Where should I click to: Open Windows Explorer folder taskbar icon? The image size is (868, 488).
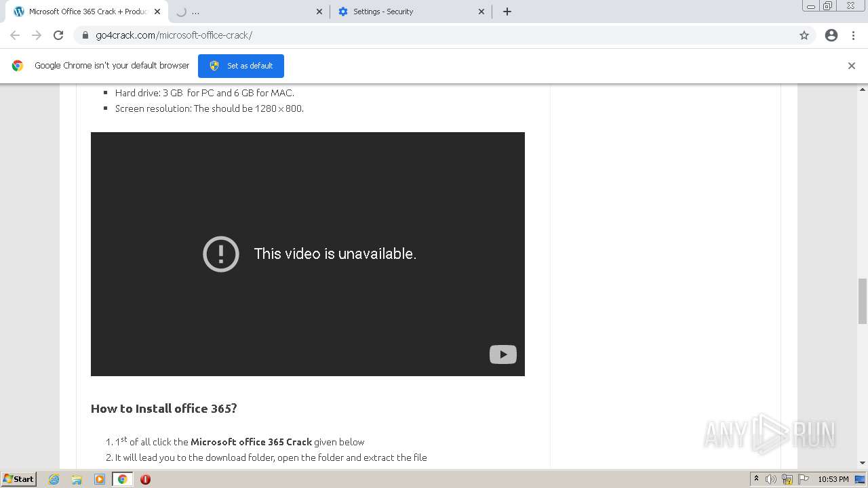[77, 479]
